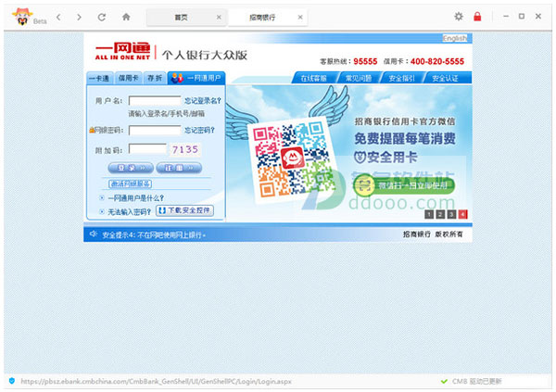
Task: Select the 一卡通 login tab
Action: (x=99, y=78)
